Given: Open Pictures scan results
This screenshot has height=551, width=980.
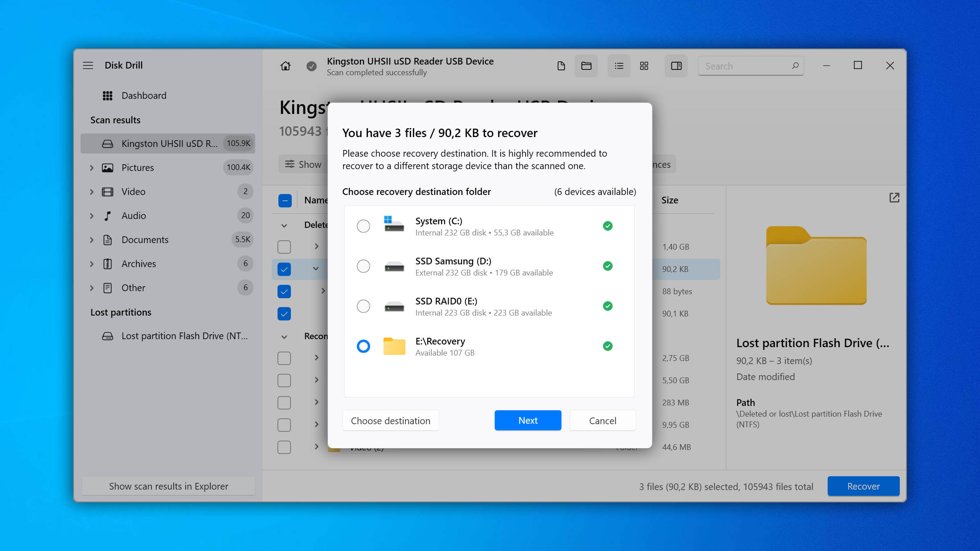Looking at the screenshot, I should [168, 168].
